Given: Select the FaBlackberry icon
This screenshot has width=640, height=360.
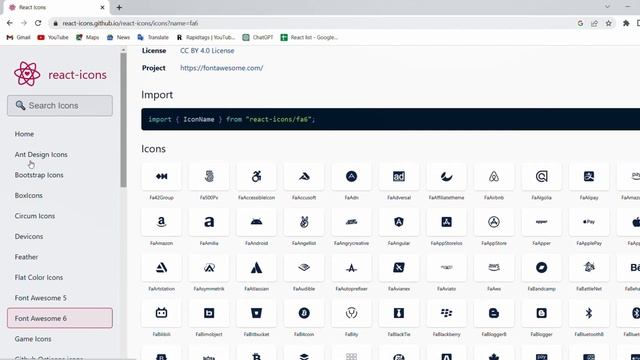Looking at the screenshot, I should [447, 313].
